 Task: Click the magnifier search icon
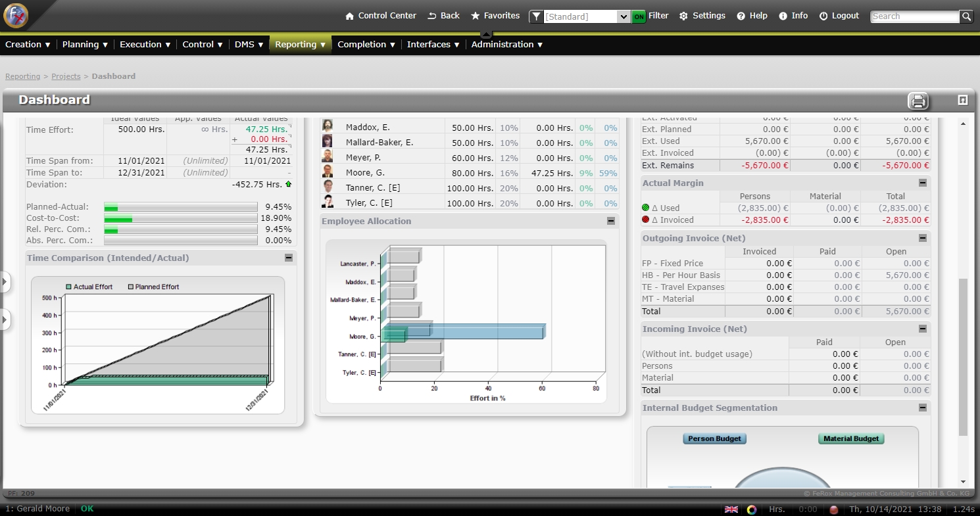coord(966,16)
